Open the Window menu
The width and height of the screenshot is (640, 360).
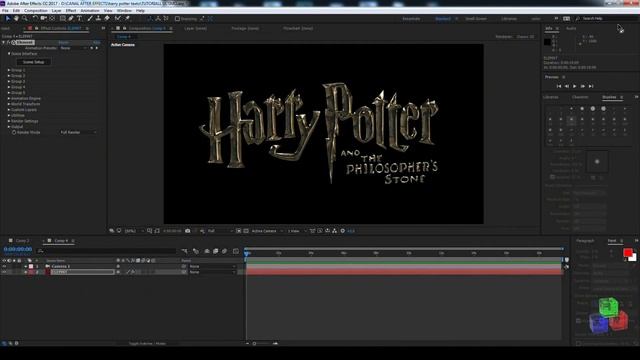[124, 11]
